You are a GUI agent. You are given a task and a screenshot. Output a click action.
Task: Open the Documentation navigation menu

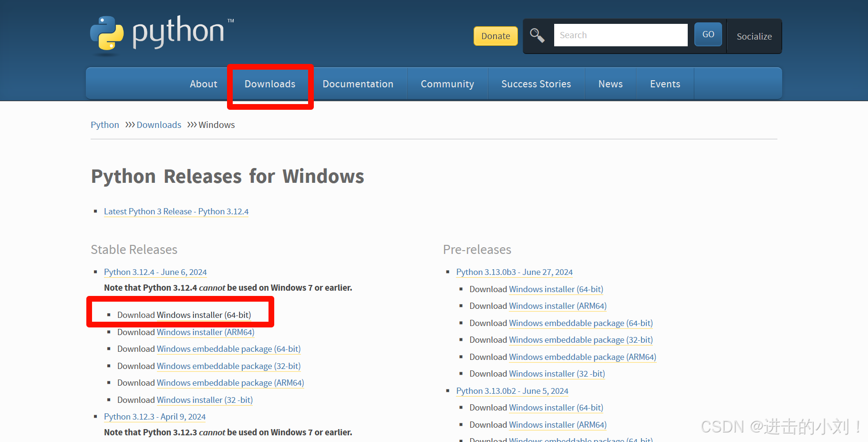(x=358, y=84)
